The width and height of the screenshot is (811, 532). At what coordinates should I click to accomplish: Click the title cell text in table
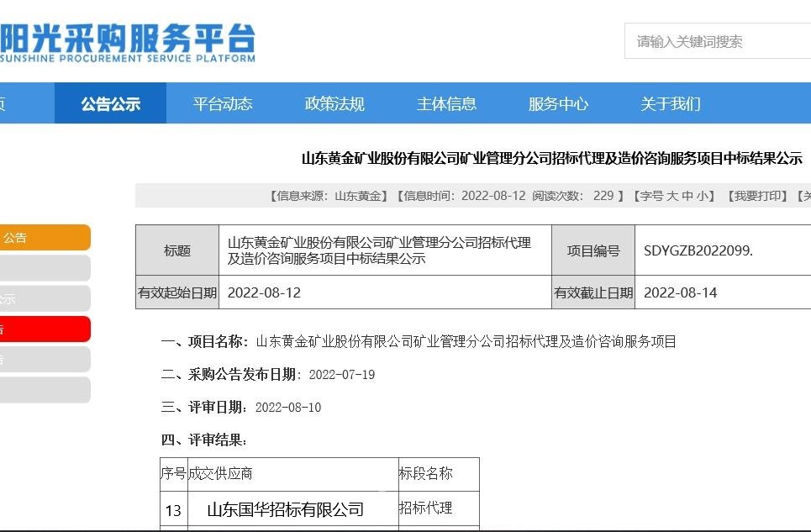(379, 250)
